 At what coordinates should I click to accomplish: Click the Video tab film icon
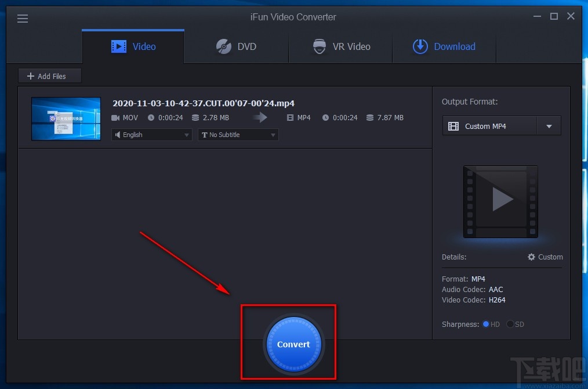[x=119, y=46]
